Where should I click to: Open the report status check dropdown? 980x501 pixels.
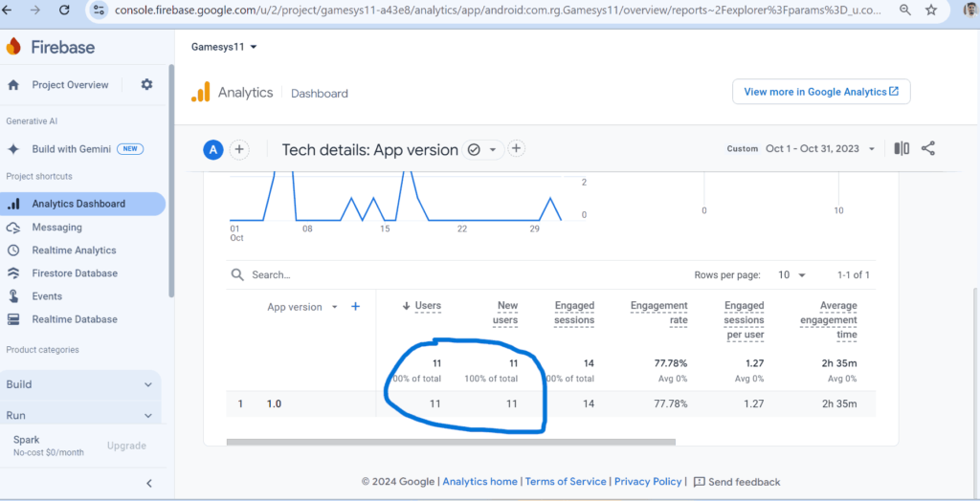pyautogui.click(x=482, y=149)
